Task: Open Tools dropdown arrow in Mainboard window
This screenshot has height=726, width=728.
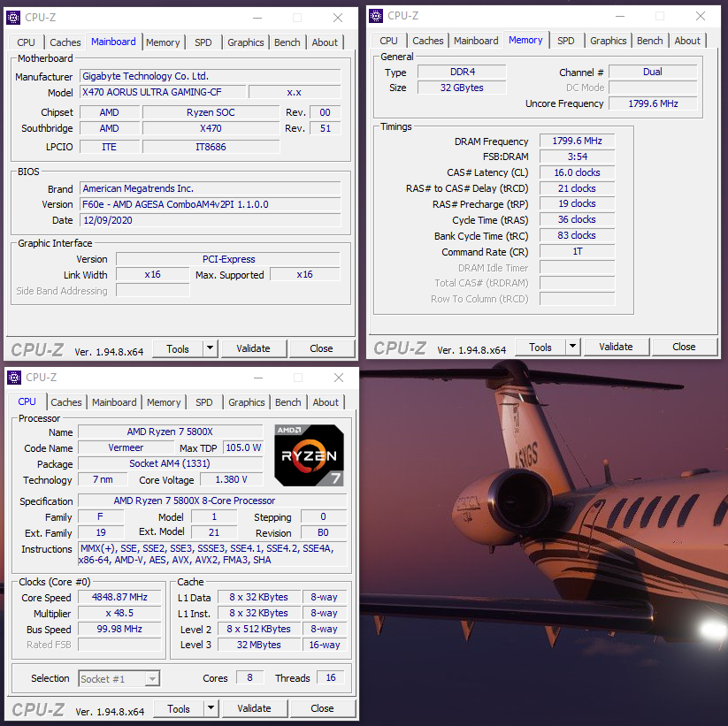Action: [x=211, y=348]
